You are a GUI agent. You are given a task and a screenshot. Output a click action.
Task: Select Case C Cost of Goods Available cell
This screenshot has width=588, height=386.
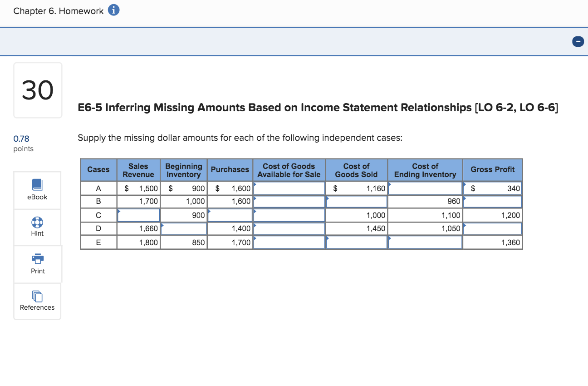click(x=289, y=215)
